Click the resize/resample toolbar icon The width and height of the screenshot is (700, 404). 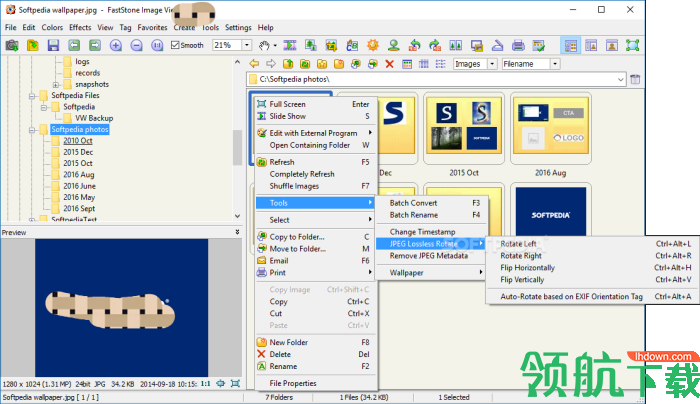click(x=311, y=45)
